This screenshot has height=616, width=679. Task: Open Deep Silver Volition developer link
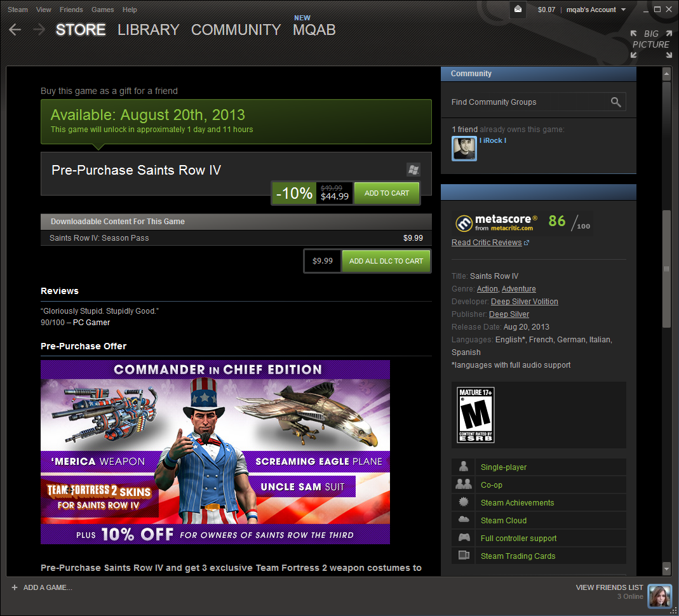[x=525, y=301]
